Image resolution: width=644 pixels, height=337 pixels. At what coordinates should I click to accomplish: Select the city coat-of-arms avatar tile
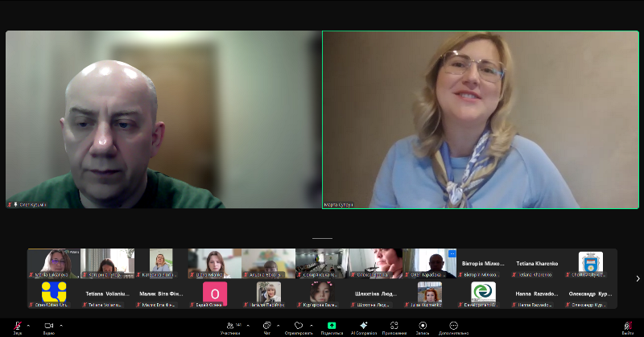pos(591,264)
